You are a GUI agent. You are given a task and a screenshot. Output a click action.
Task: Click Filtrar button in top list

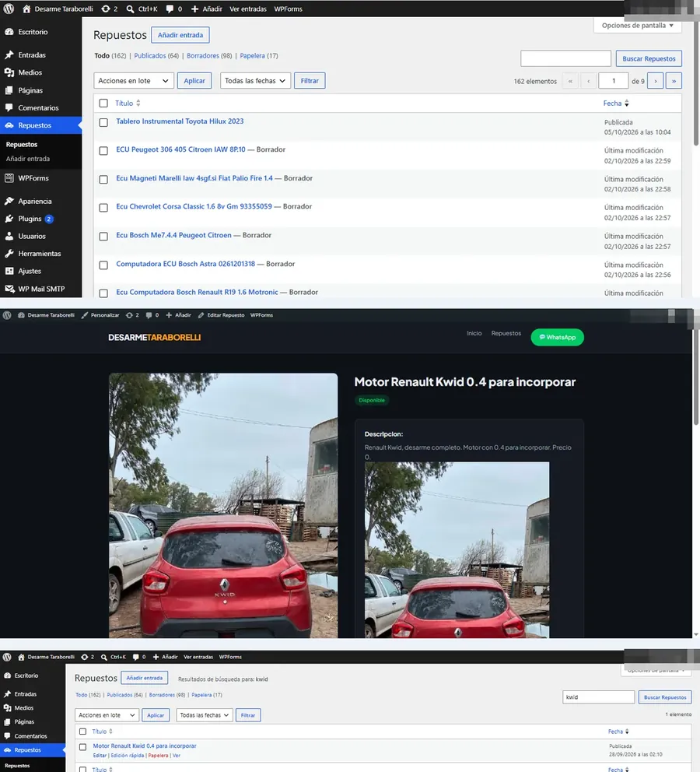coord(310,81)
